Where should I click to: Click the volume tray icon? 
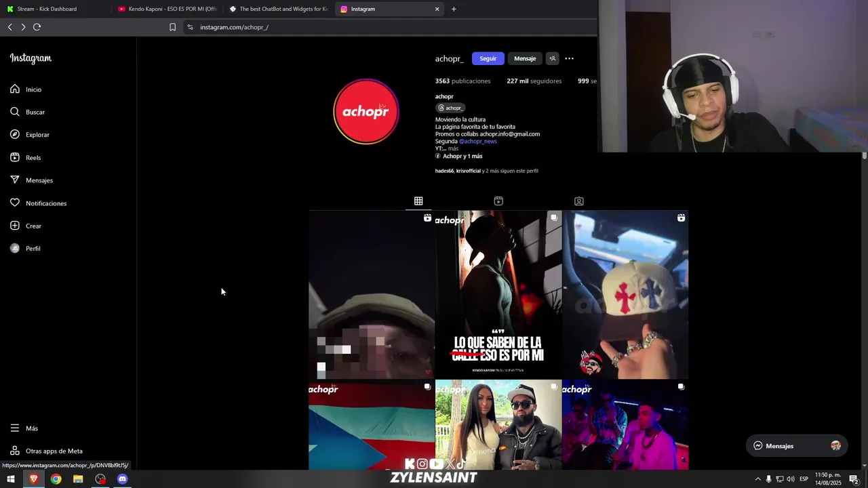pos(790,479)
